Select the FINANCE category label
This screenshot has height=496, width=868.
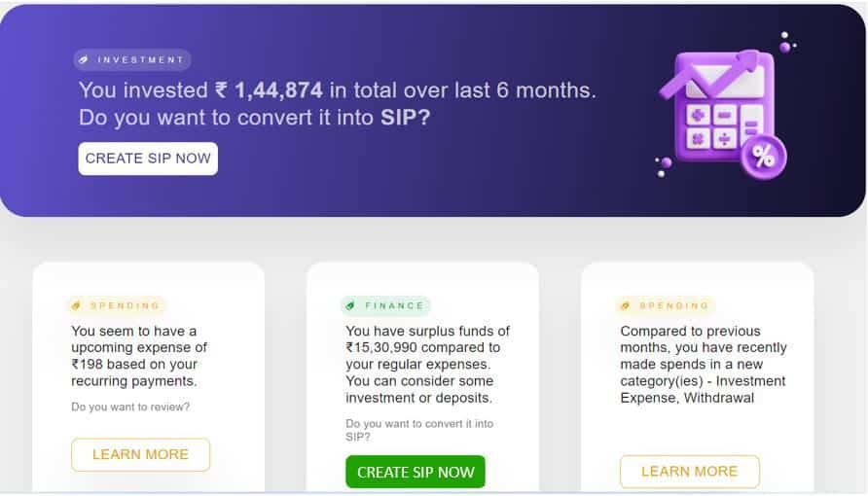395,305
